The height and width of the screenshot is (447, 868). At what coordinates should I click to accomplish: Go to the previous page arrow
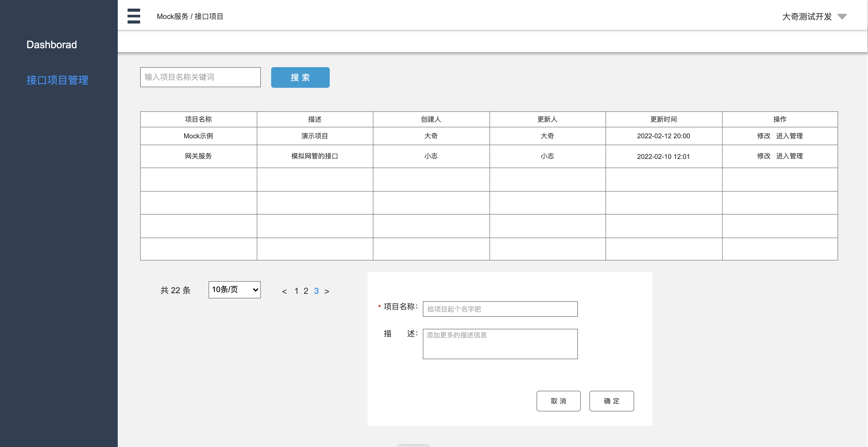284,291
